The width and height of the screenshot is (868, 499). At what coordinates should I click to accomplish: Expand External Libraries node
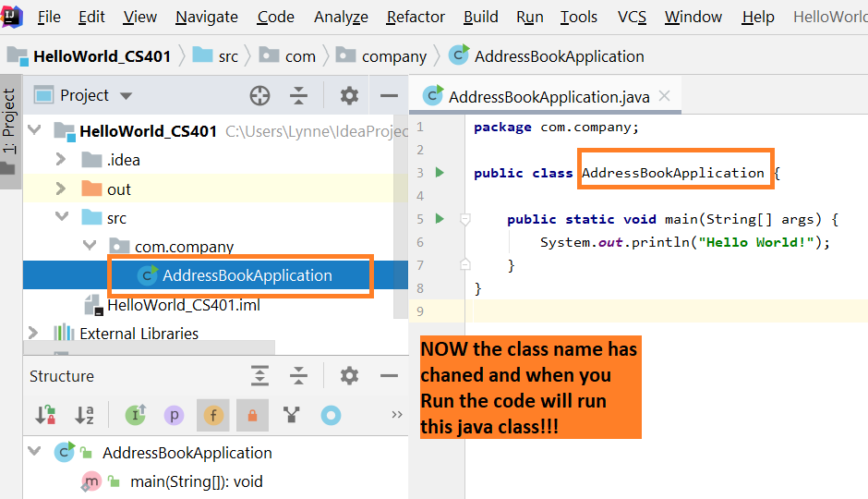[34, 333]
